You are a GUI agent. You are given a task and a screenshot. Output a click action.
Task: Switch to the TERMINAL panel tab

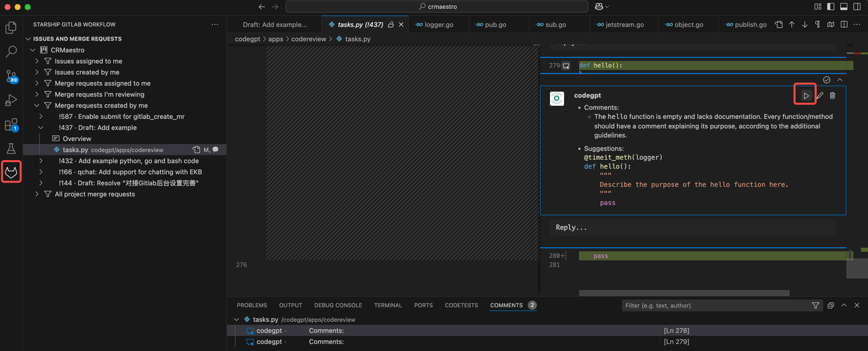pos(388,306)
